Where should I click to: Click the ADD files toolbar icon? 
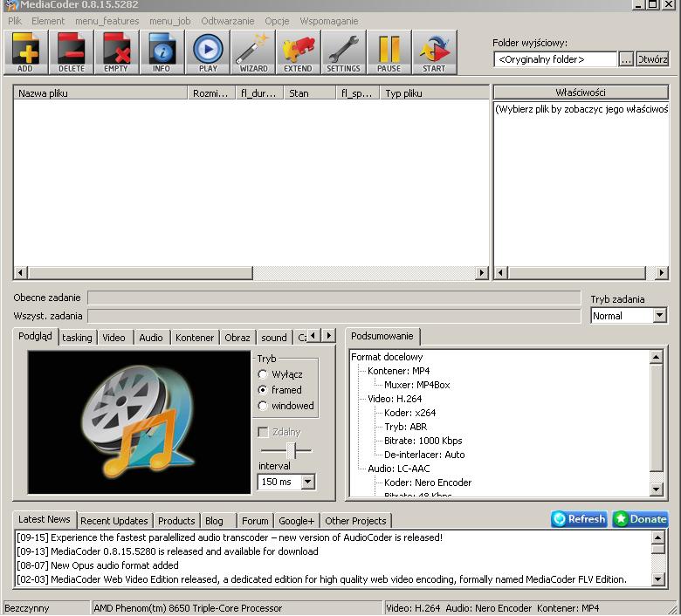click(25, 52)
